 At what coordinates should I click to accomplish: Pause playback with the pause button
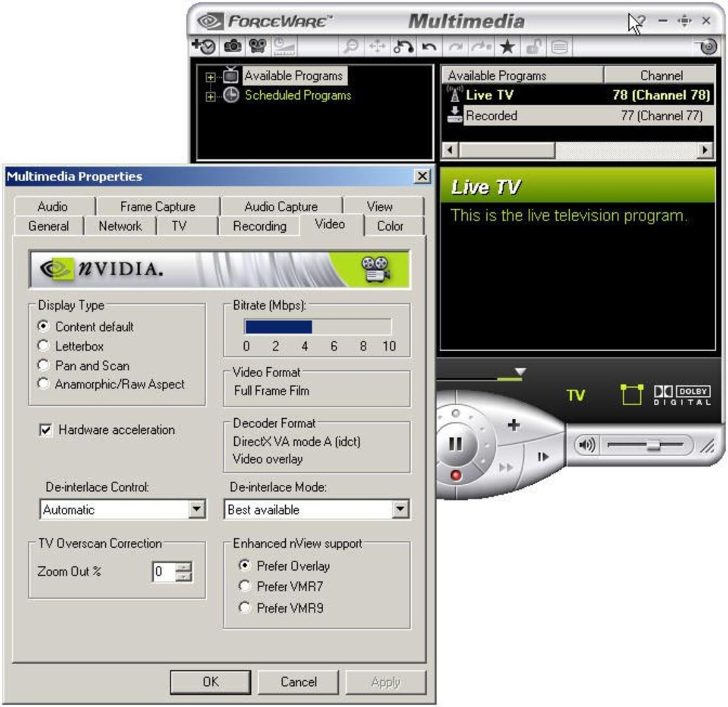click(x=455, y=444)
